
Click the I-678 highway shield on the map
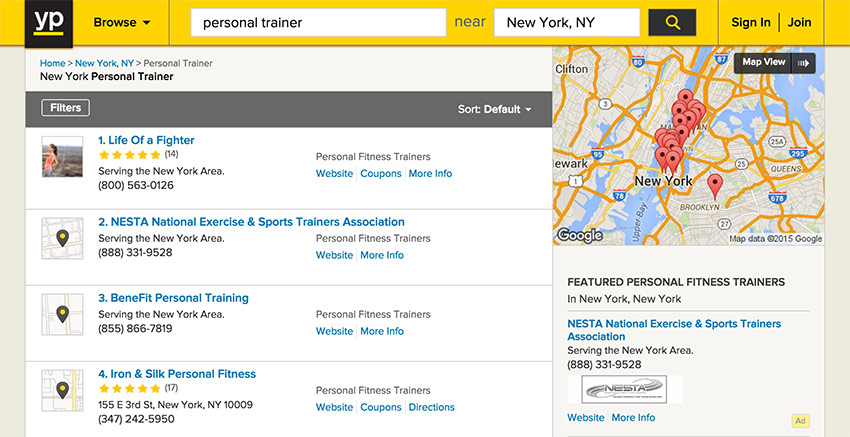click(x=777, y=198)
